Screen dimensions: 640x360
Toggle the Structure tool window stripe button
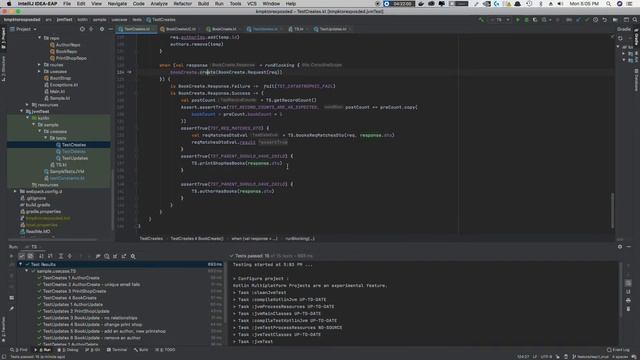[x=3, y=68]
